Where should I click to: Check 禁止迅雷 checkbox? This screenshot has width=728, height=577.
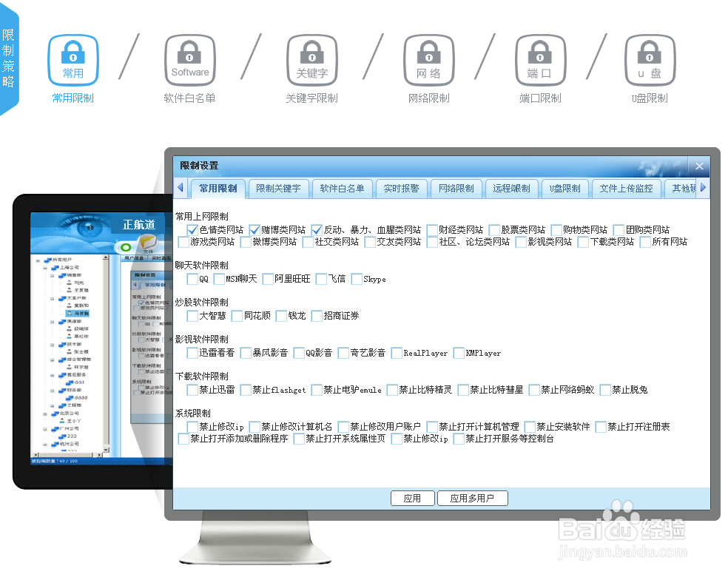point(192,390)
